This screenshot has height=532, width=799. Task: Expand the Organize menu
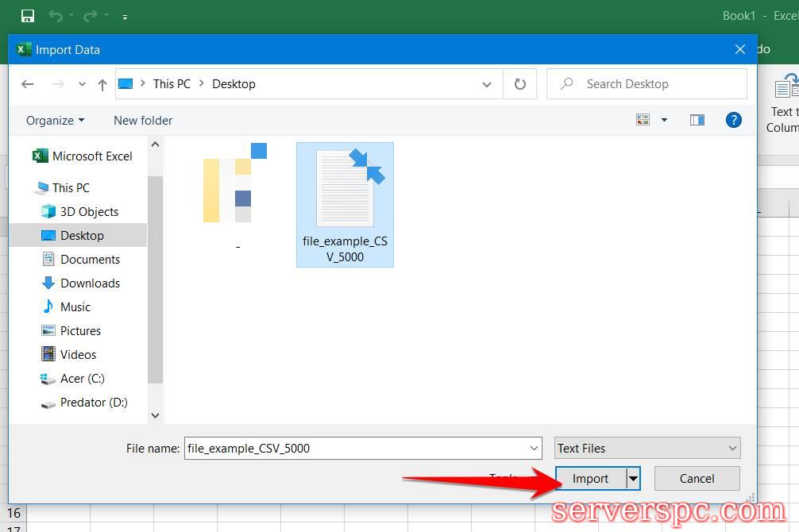pyautogui.click(x=55, y=121)
